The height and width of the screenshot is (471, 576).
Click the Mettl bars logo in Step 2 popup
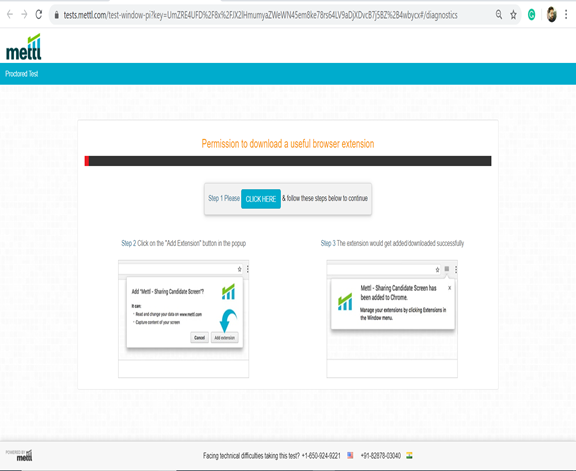(x=228, y=292)
